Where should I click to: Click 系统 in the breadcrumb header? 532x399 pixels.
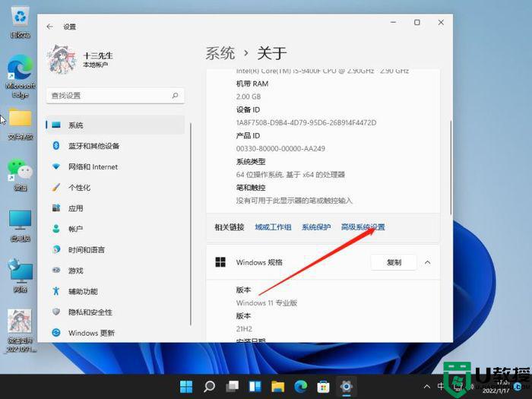pyautogui.click(x=220, y=53)
